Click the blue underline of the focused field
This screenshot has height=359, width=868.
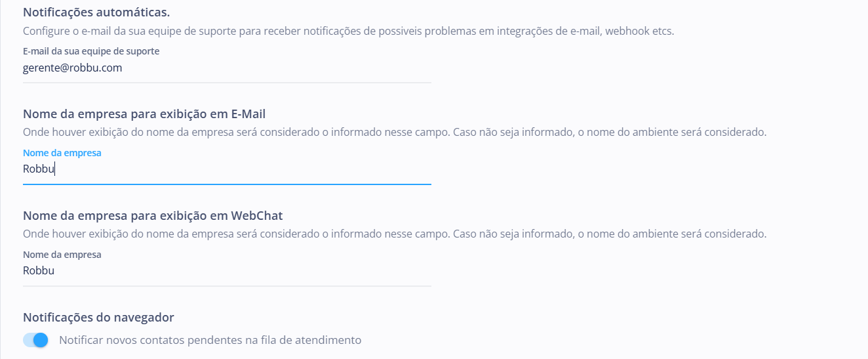(227, 184)
